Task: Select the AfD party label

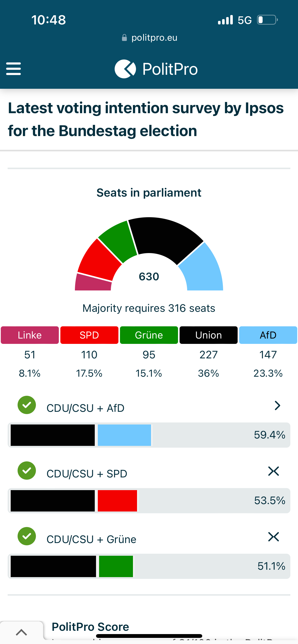Action: [x=268, y=335]
